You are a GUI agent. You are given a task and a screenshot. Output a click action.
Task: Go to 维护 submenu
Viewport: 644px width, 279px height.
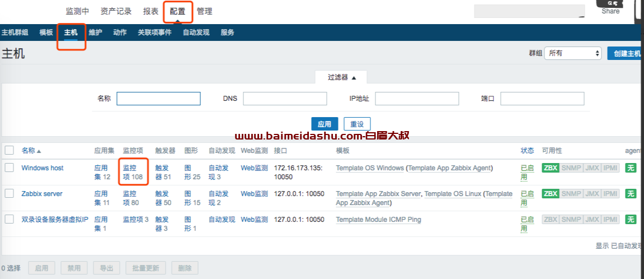point(95,32)
